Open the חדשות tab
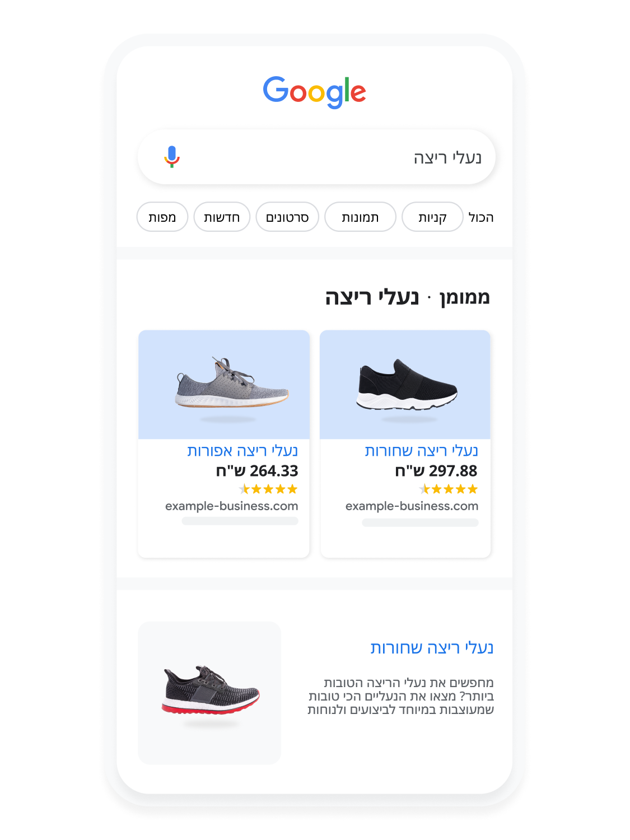This screenshot has height=840, width=630. (222, 217)
